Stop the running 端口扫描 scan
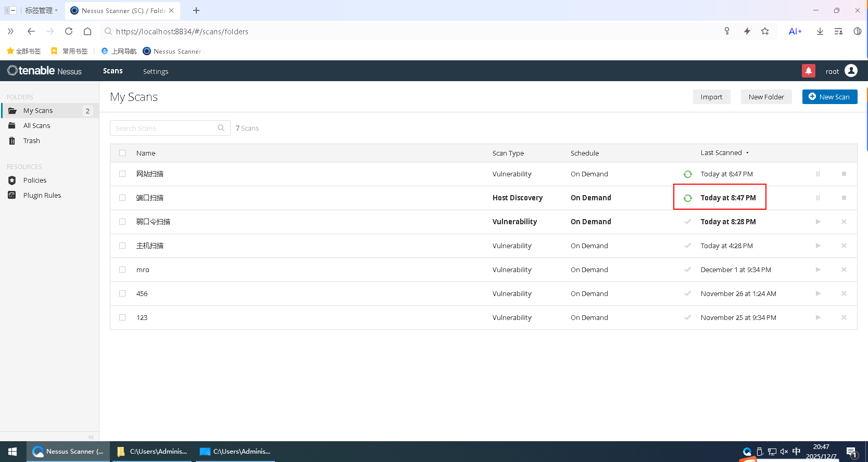 pyautogui.click(x=844, y=198)
